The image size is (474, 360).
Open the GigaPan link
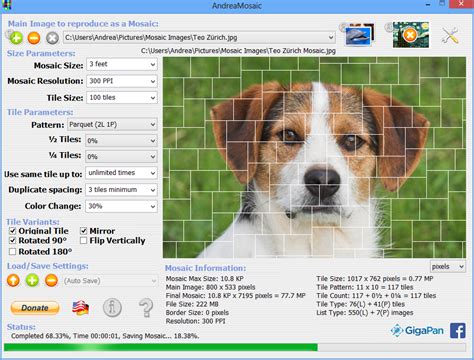click(x=417, y=330)
